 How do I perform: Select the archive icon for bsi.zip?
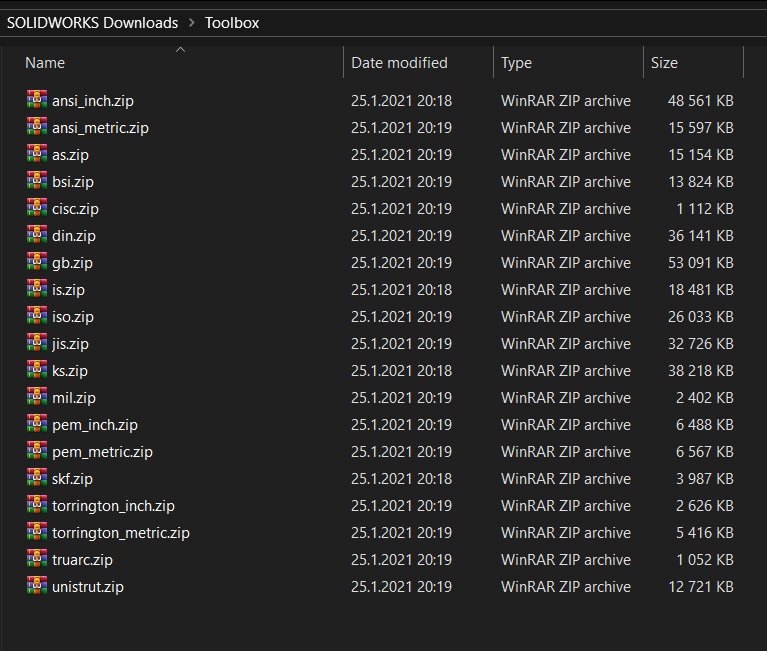(x=37, y=180)
